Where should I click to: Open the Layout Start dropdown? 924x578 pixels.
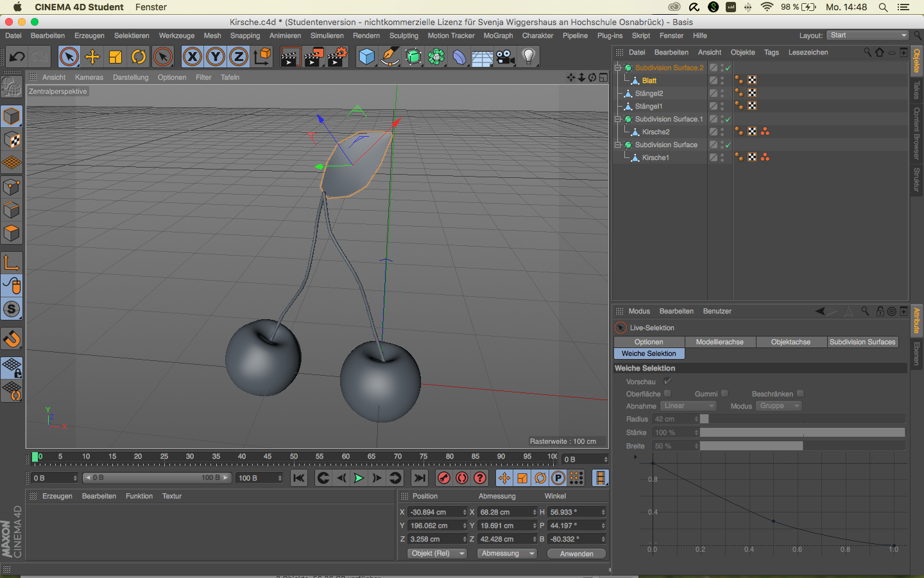868,35
